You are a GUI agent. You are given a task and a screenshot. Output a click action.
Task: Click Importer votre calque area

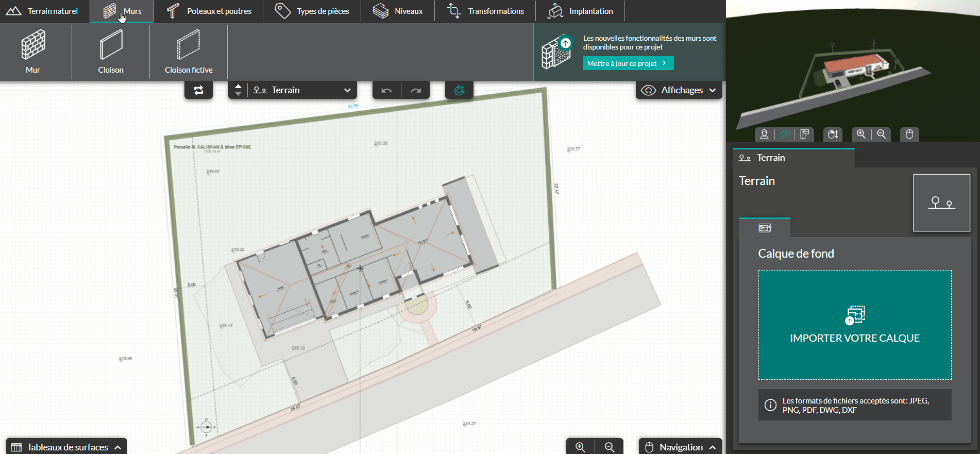[854, 325]
